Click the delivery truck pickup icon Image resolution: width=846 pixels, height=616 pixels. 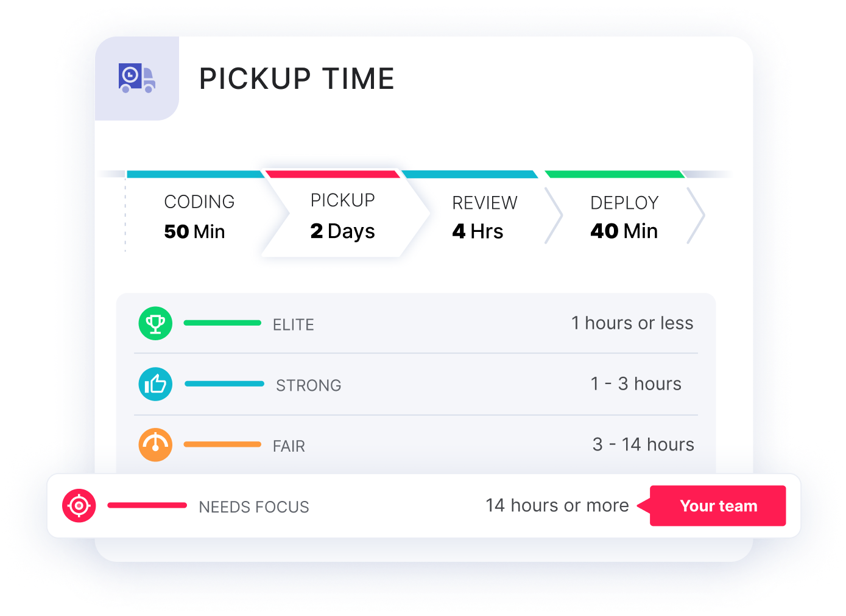click(137, 78)
